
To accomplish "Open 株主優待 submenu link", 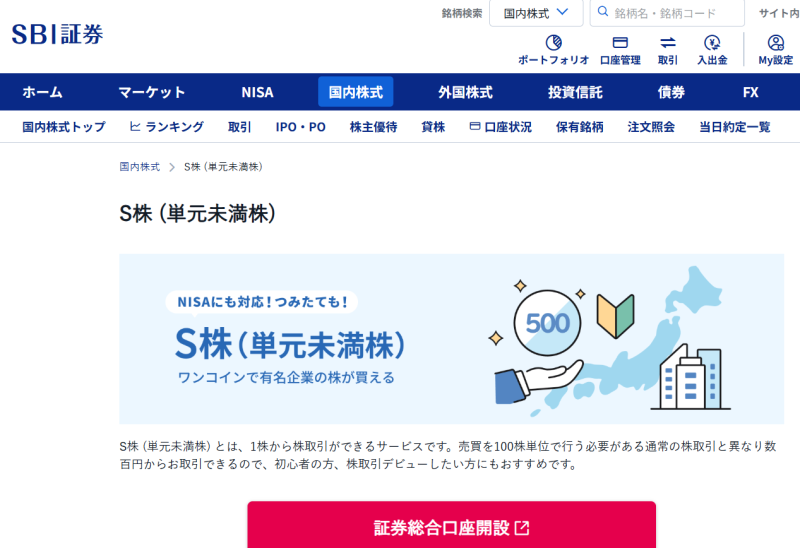I will (373, 127).
